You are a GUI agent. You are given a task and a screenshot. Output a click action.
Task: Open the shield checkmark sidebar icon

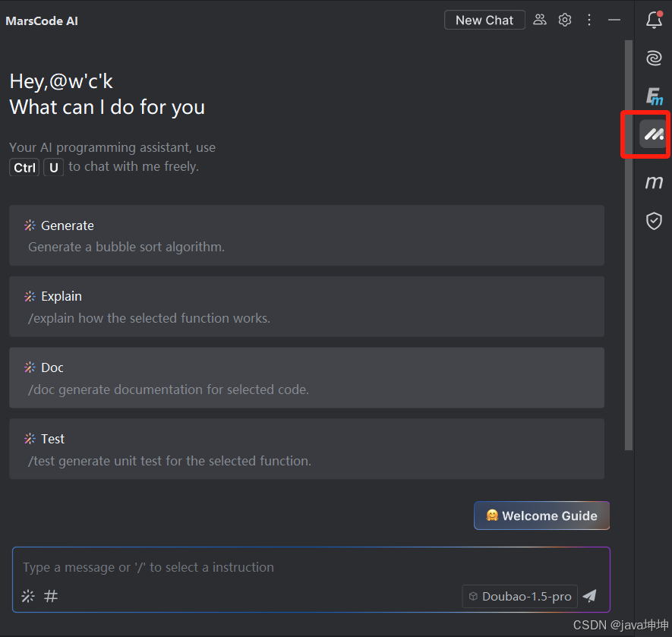point(654,221)
